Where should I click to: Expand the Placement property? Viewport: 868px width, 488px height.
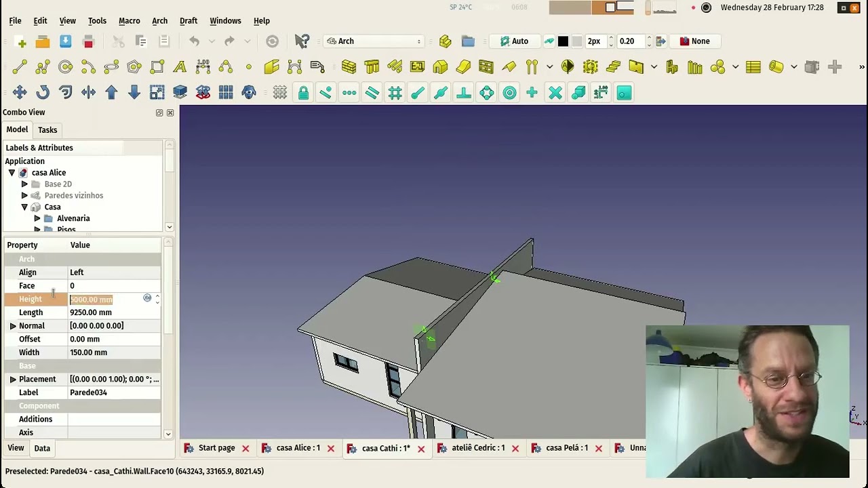[x=13, y=380]
